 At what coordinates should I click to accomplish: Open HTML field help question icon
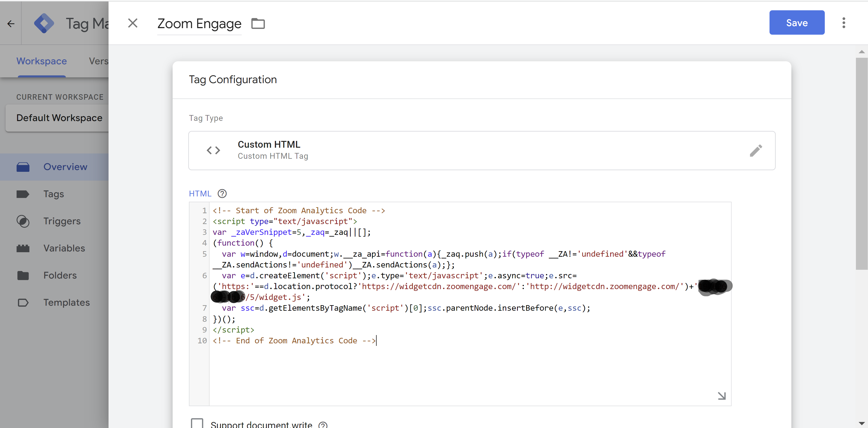(222, 193)
